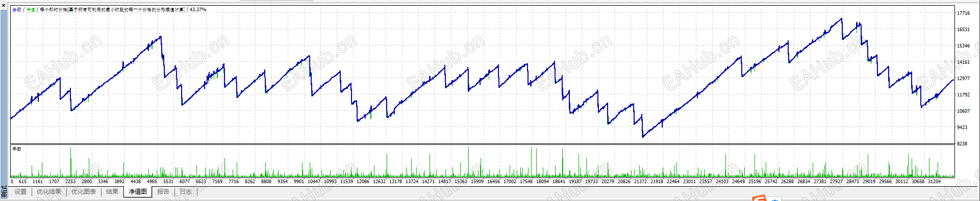Image resolution: width=980 pixels, height=201 pixels.
Task: Click the 17716 value on the balance axis
Action: (x=963, y=13)
